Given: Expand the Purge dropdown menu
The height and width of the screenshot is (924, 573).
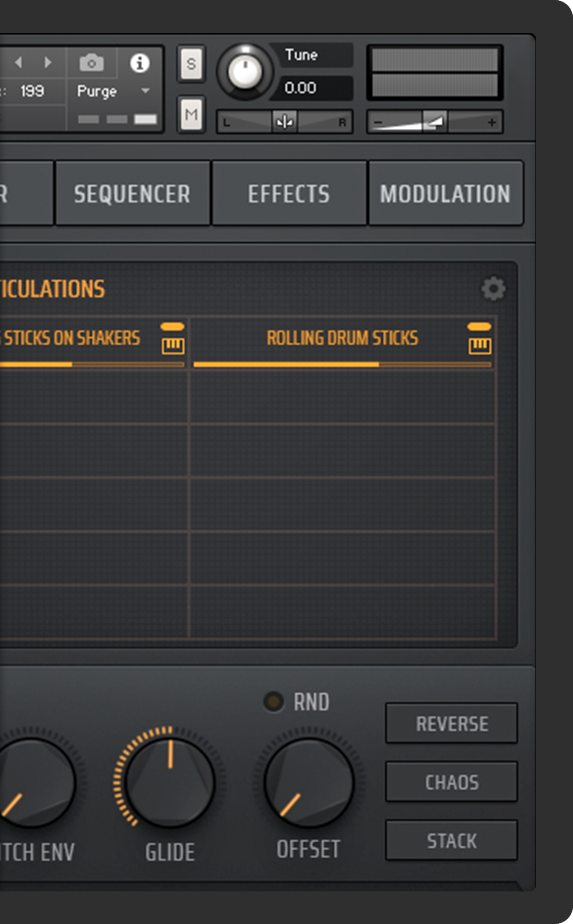Looking at the screenshot, I should (x=114, y=91).
